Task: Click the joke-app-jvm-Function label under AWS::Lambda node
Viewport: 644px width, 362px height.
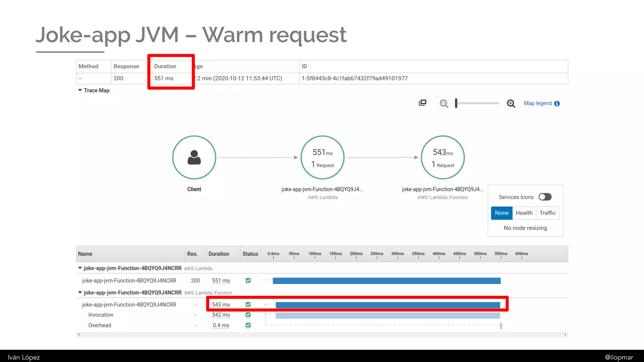Action: [x=322, y=189]
